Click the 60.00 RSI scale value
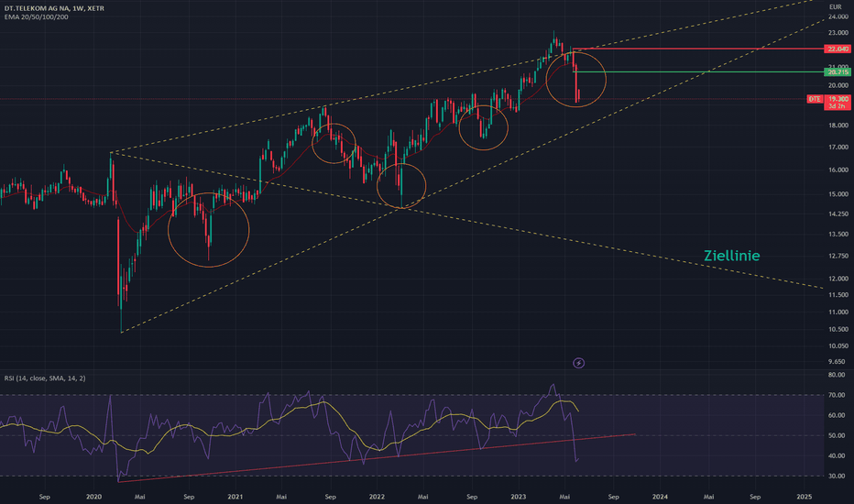The height and width of the screenshot is (504, 854). (x=838, y=415)
